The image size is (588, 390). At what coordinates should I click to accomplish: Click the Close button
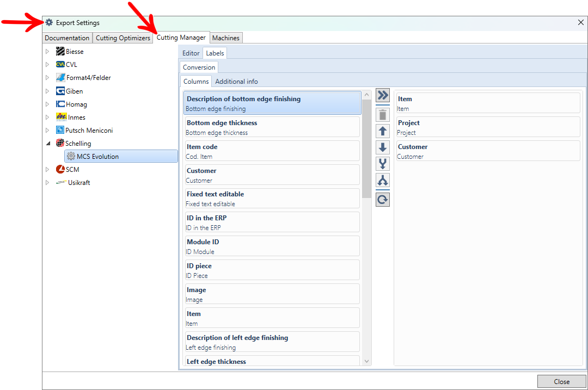coord(561,381)
